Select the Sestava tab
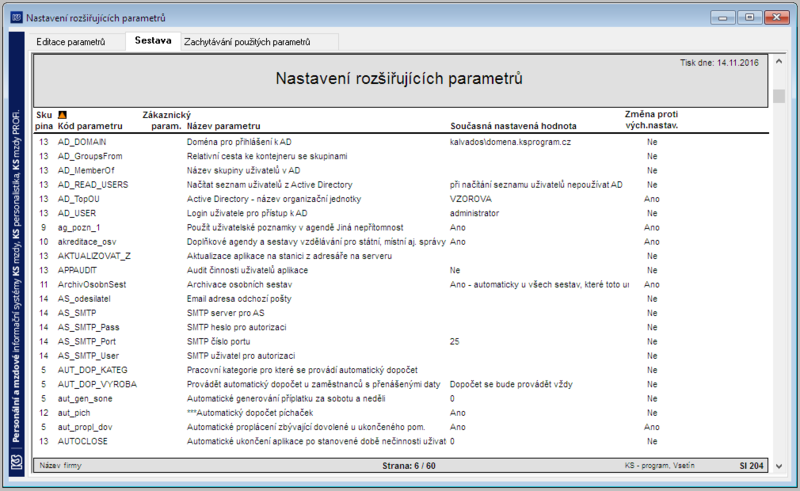800x491 pixels. [153, 41]
